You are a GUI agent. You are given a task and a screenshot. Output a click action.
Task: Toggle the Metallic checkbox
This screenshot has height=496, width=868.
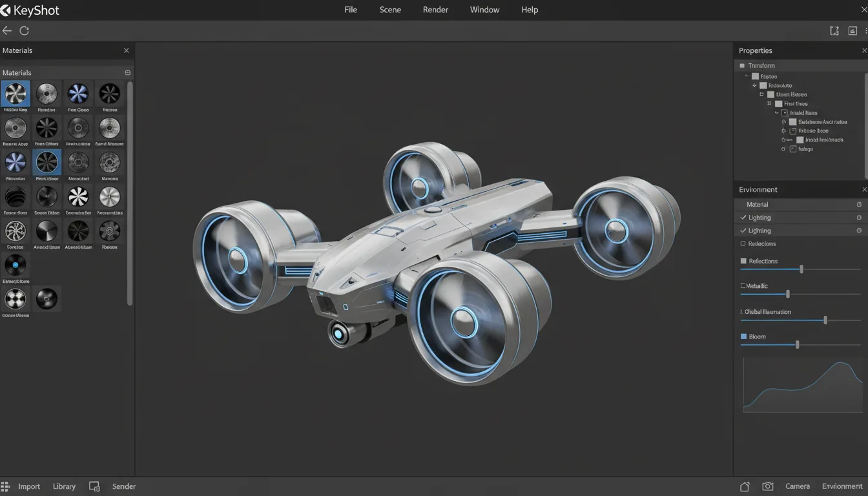[741, 285]
